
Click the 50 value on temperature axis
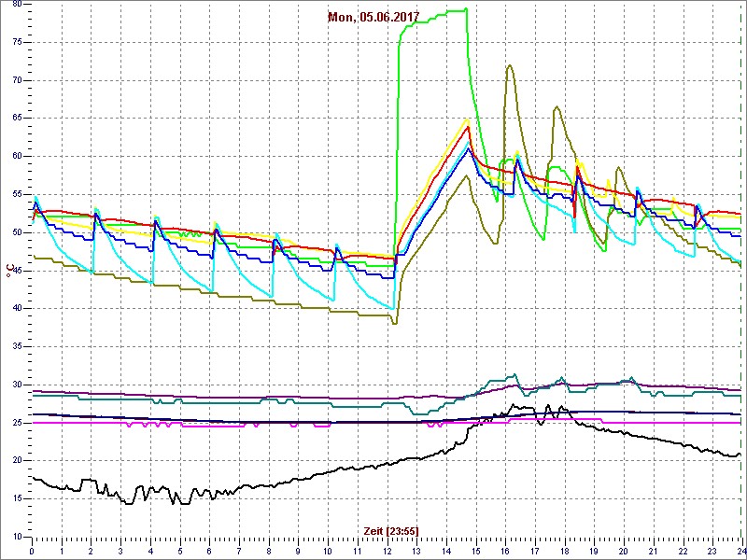(16, 232)
